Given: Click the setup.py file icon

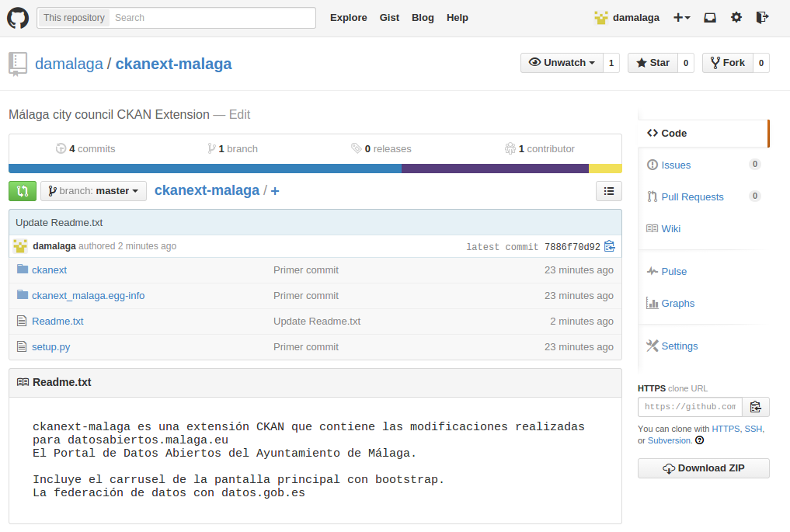Looking at the screenshot, I should click(22, 346).
